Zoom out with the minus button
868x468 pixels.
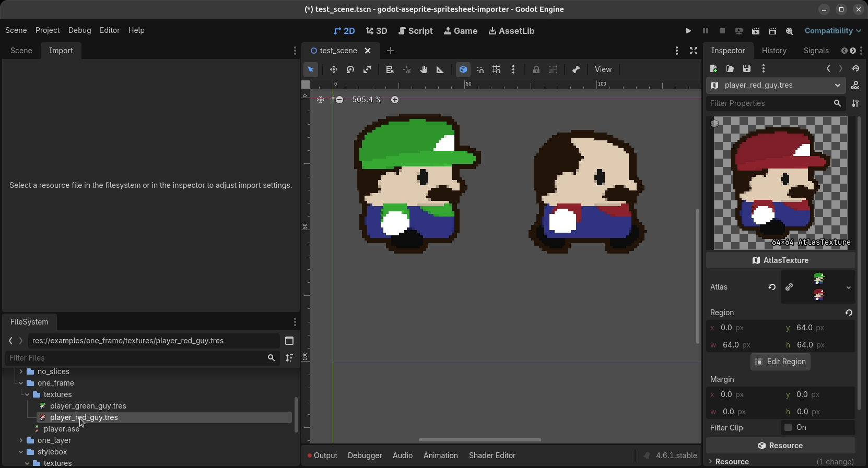click(x=339, y=100)
